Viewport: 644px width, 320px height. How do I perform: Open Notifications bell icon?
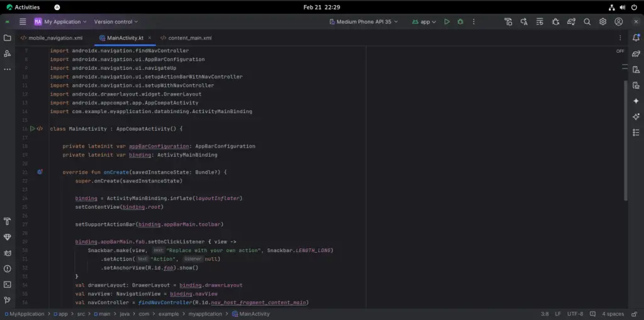pyautogui.click(x=636, y=38)
